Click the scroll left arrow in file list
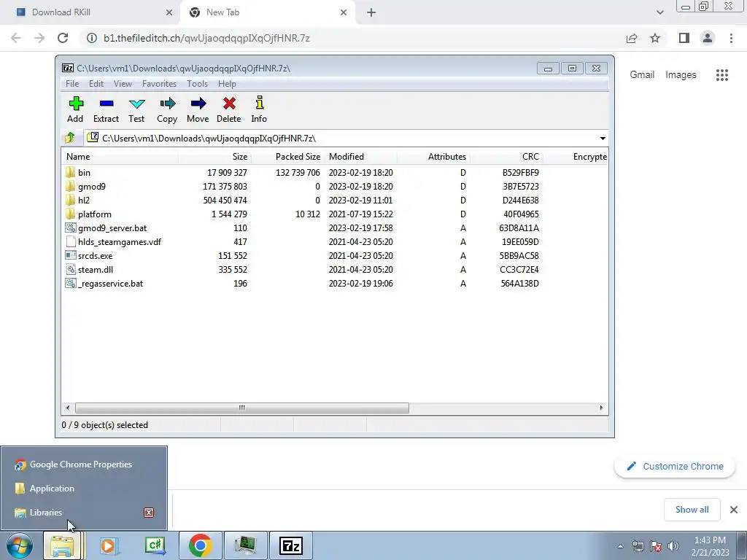 point(68,408)
